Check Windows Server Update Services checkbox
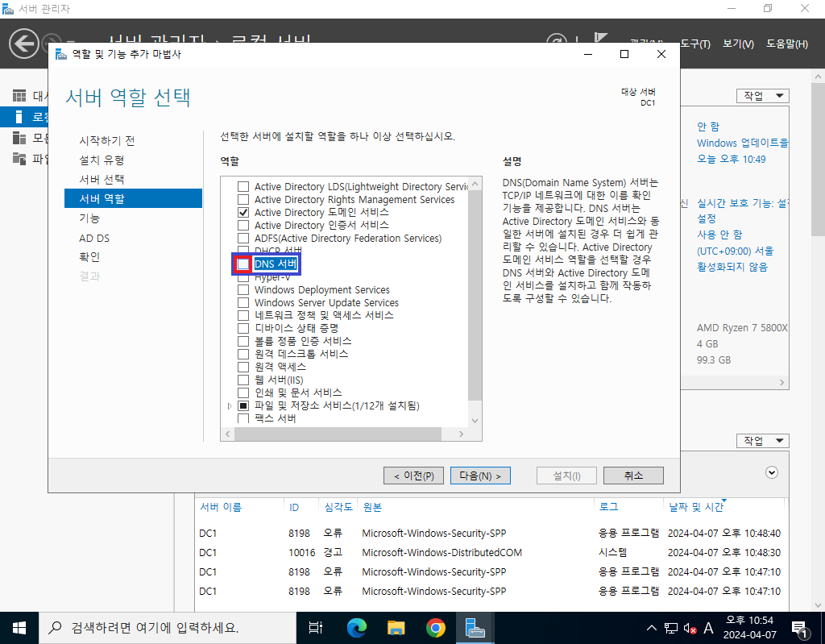This screenshot has width=825, height=644. 243,303
